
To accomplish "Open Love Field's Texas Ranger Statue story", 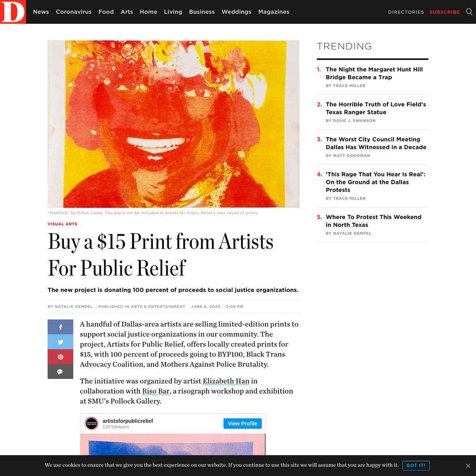I will (376, 108).
